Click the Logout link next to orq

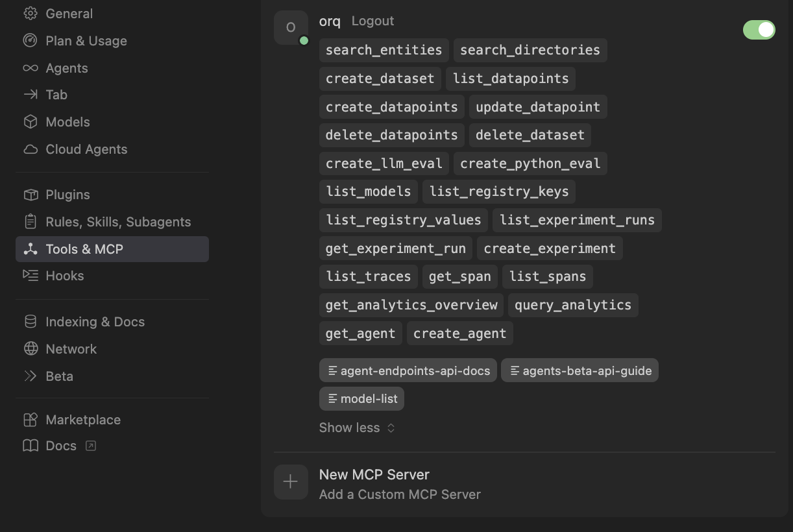[x=372, y=21]
